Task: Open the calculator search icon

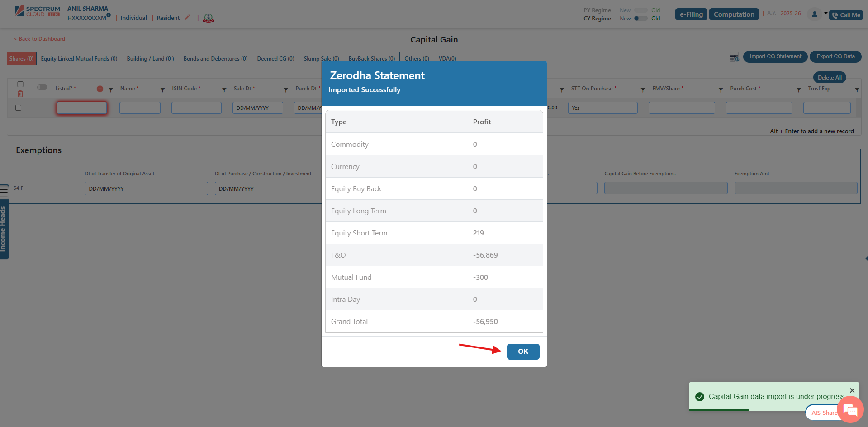Action: point(734,57)
